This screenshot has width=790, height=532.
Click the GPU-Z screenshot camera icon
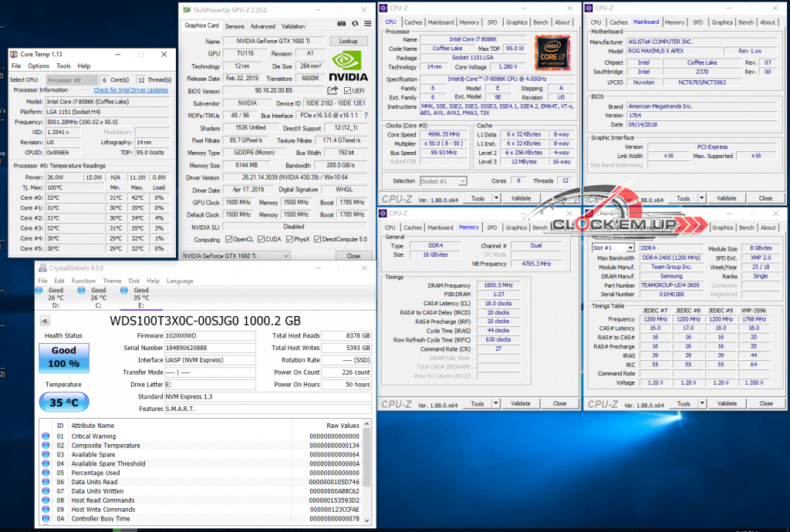point(342,24)
